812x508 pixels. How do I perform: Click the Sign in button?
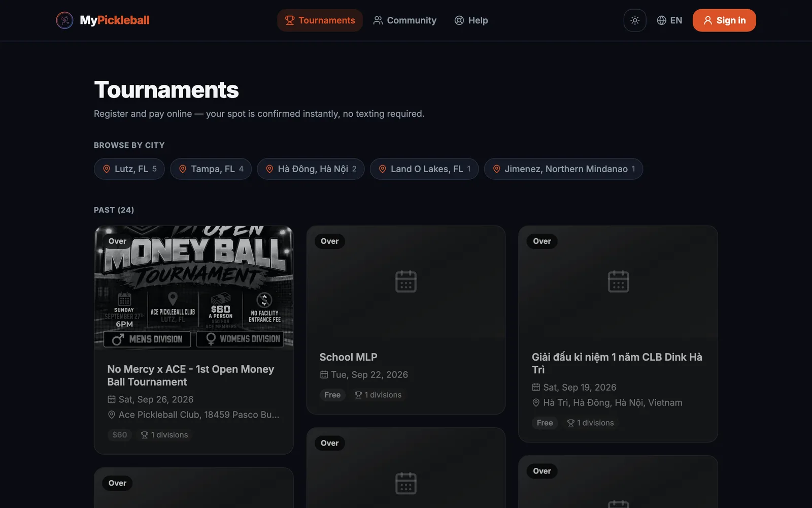[724, 20]
